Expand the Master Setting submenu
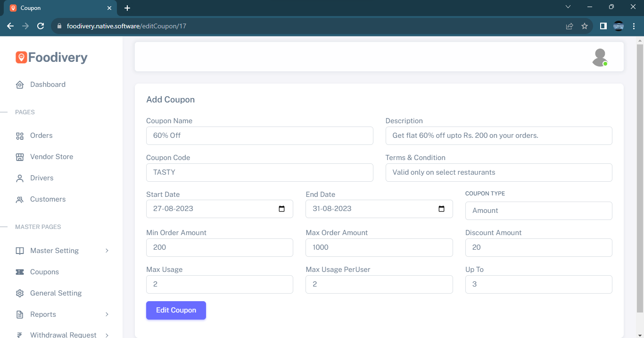Image resolution: width=644 pixels, height=338 pixels. click(107, 251)
